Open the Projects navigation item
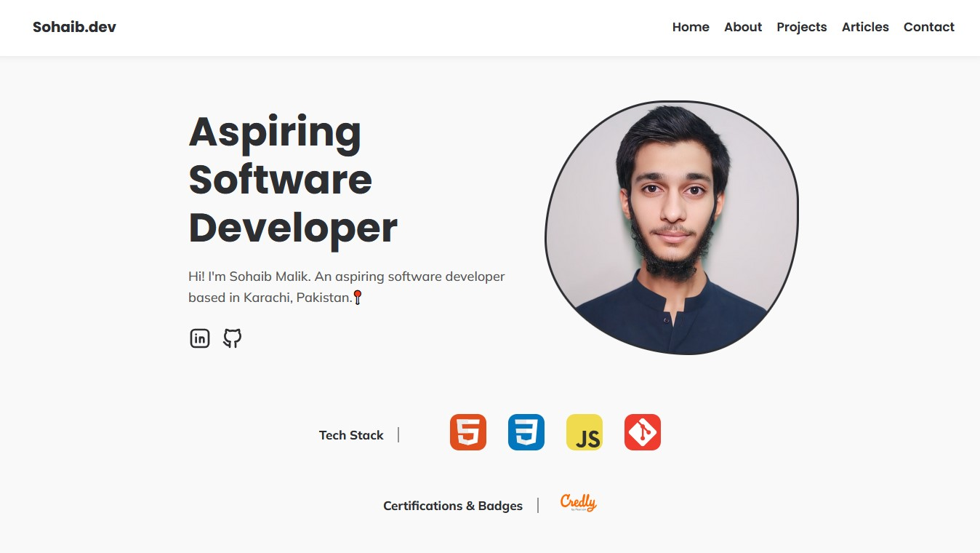This screenshot has width=980, height=553. pyautogui.click(x=801, y=27)
